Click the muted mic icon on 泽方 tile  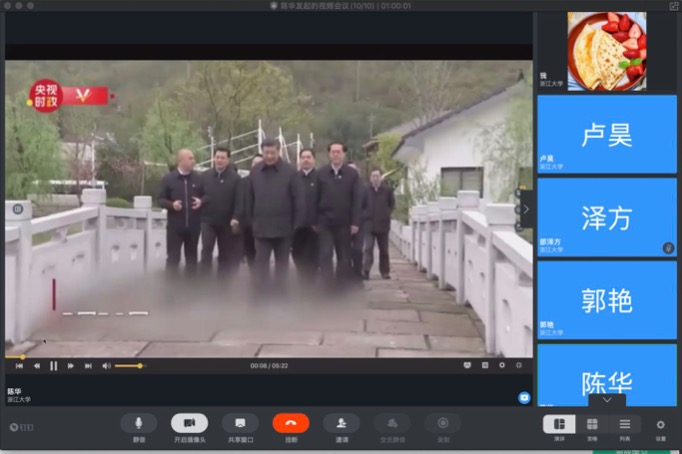[668, 248]
